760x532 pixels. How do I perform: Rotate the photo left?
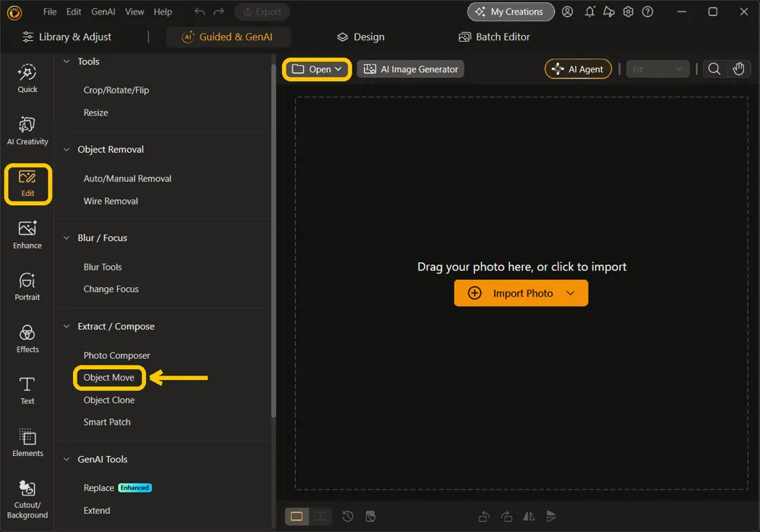point(483,517)
